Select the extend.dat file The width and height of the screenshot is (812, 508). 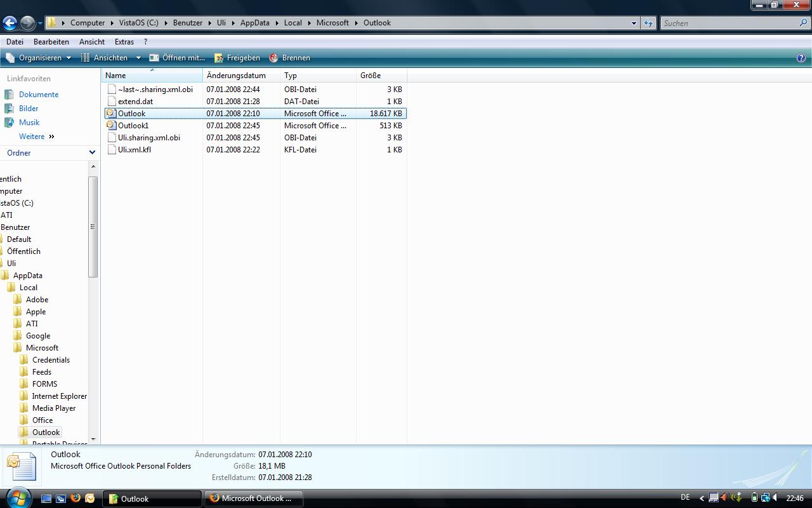[135, 102]
